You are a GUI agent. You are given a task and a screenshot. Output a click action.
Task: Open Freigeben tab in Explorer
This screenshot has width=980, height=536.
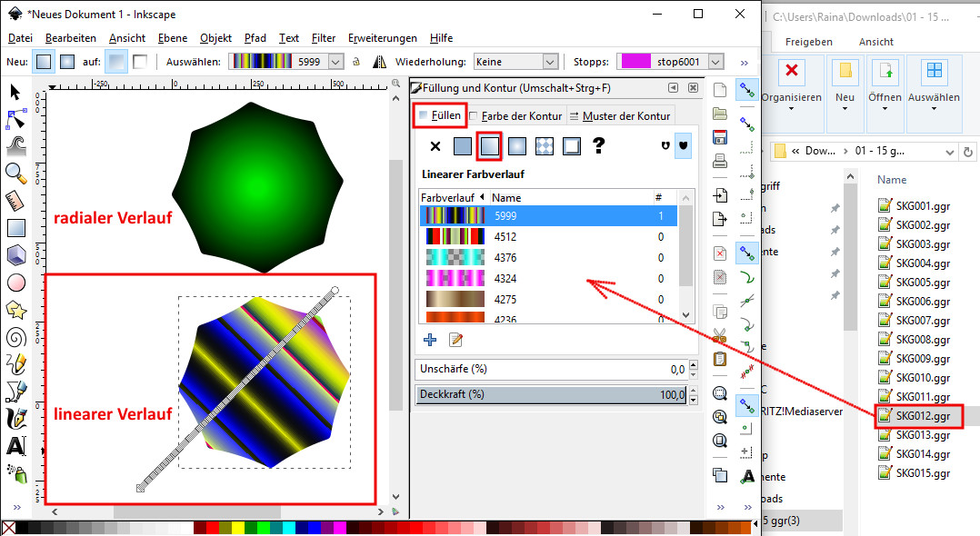pos(809,42)
